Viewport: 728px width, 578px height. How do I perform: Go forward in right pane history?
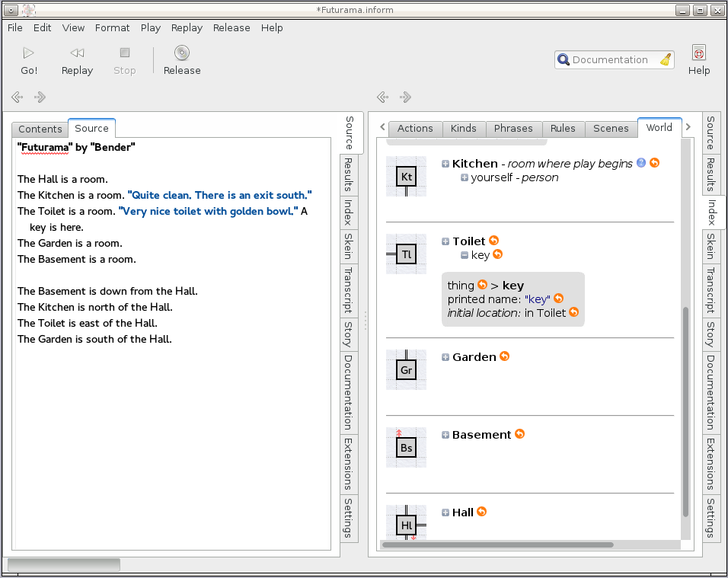(x=405, y=97)
